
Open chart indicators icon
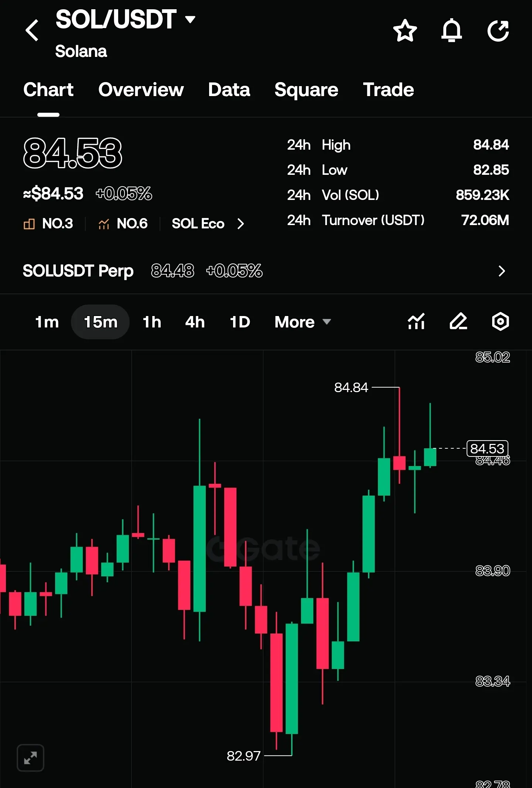[416, 321]
